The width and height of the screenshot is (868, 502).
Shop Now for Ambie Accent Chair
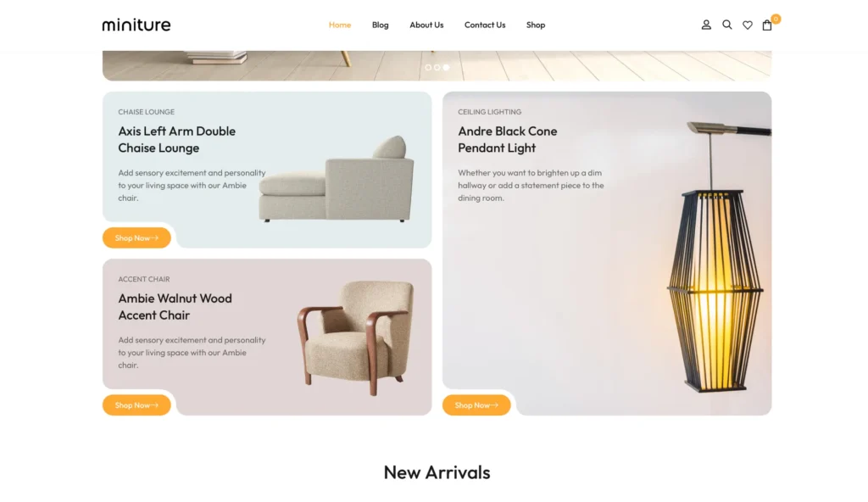click(136, 405)
